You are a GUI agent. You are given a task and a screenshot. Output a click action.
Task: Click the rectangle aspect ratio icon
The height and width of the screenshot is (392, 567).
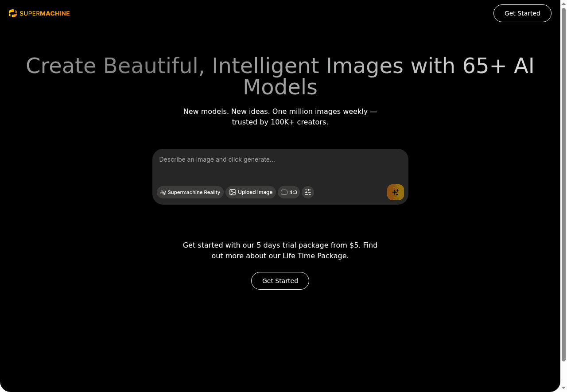[x=284, y=192]
